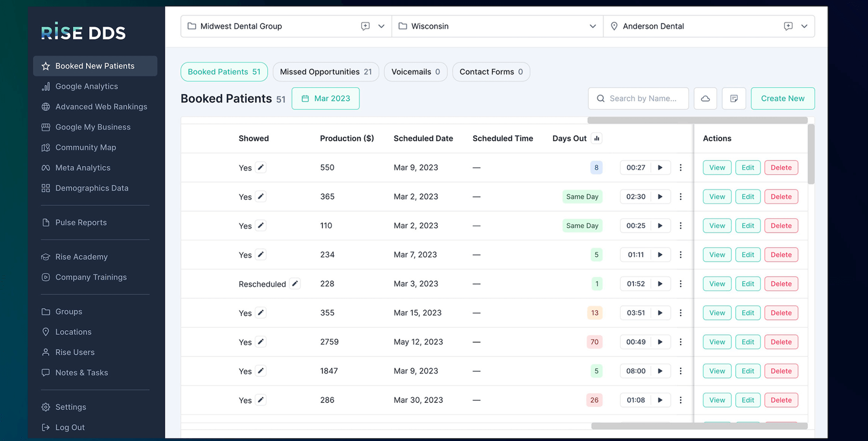Expand the Wisconsin region dropdown
Screen dimensions: 868x441
click(593, 26)
